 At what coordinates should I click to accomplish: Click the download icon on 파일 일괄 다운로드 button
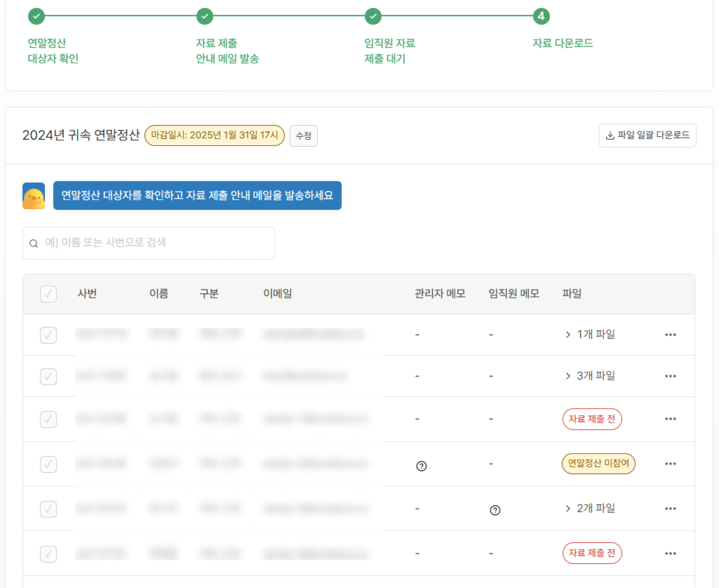click(610, 136)
